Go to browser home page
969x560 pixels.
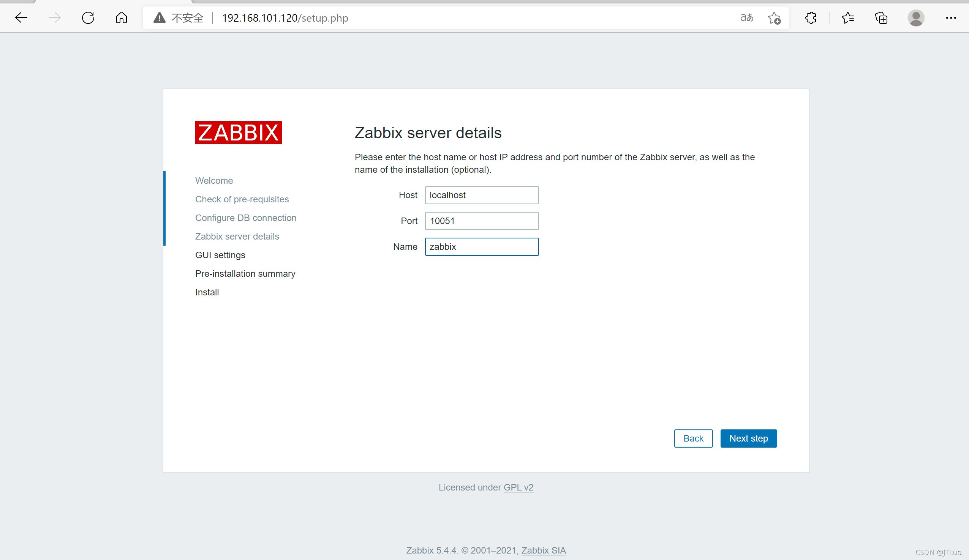click(122, 18)
